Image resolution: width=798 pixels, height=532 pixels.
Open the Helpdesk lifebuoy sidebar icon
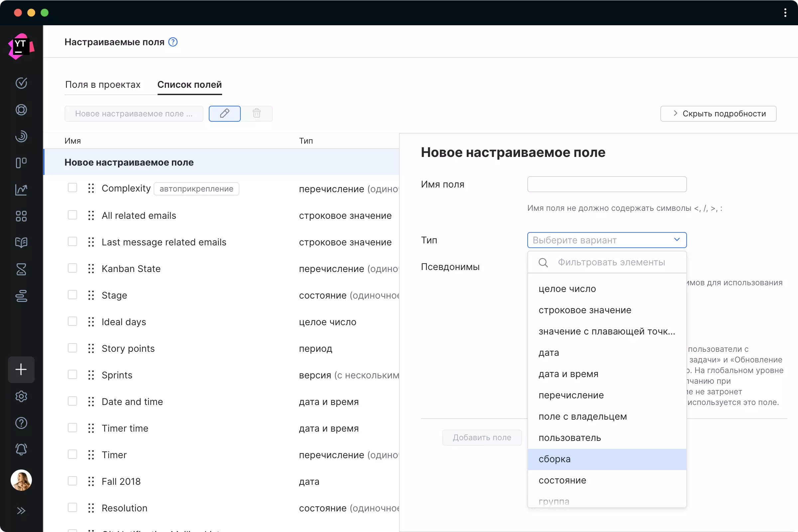[x=21, y=110]
